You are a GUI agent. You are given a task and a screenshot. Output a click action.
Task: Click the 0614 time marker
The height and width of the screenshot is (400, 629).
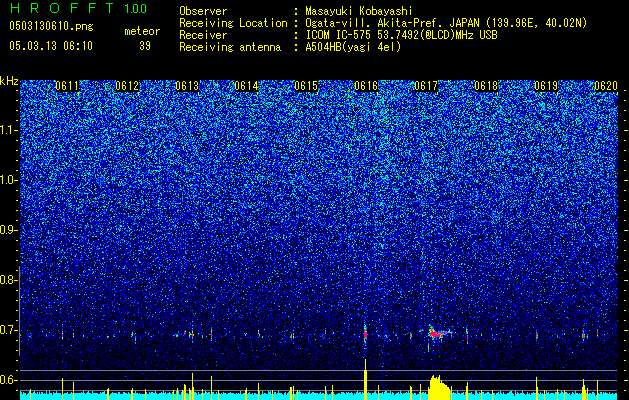tap(246, 86)
